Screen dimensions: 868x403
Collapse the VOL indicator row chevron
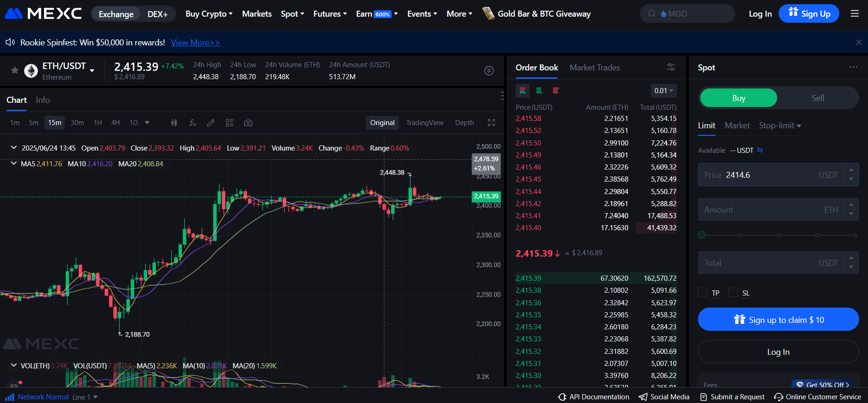click(13, 365)
